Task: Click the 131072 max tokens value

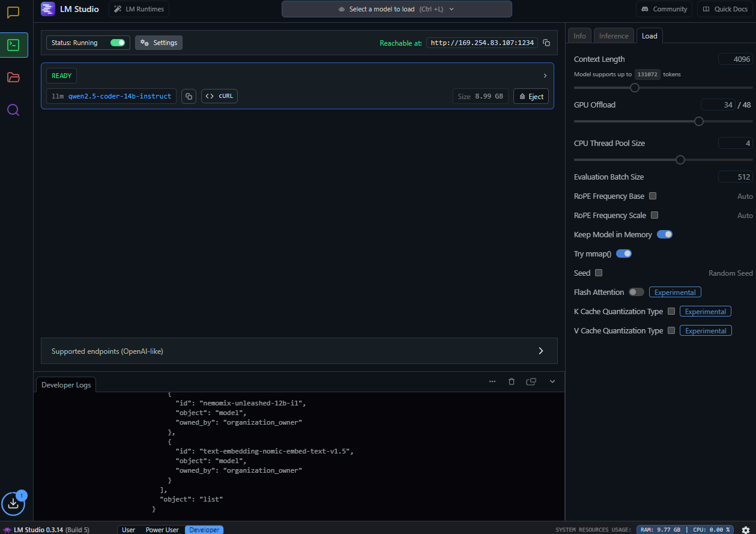Action: (x=647, y=74)
